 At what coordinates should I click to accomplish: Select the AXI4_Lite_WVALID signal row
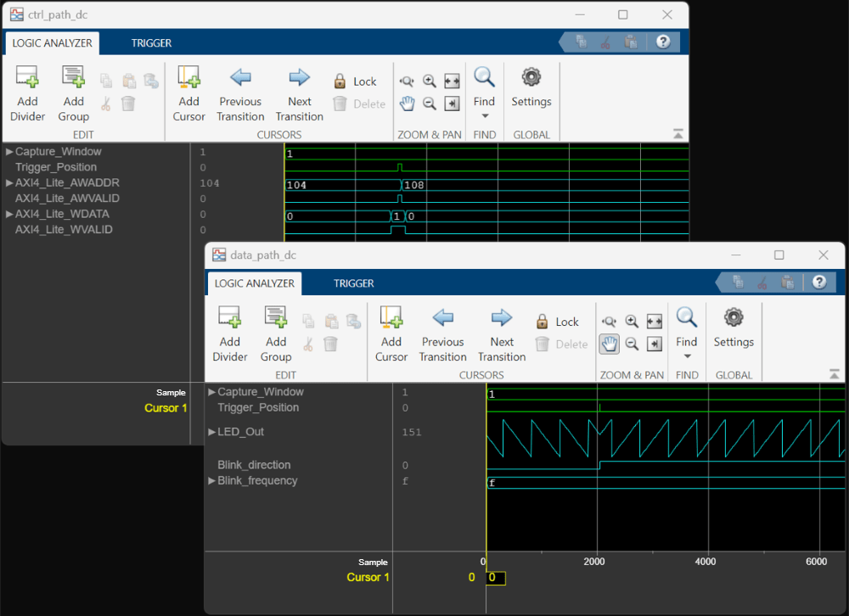click(x=64, y=230)
